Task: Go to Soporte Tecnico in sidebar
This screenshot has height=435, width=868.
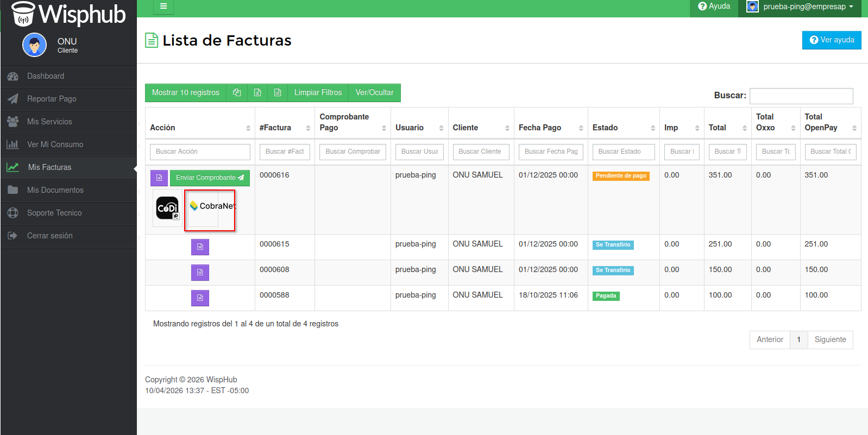Action: [54, 213]
